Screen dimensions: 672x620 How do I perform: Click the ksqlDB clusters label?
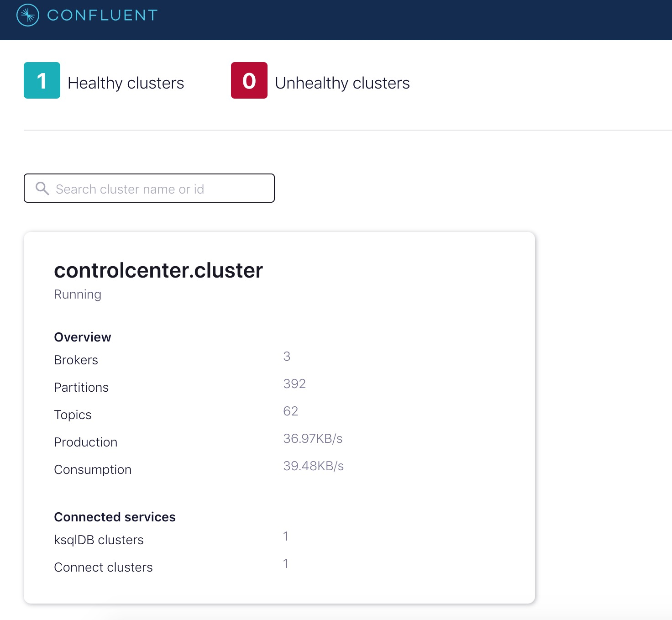point(99,540)
